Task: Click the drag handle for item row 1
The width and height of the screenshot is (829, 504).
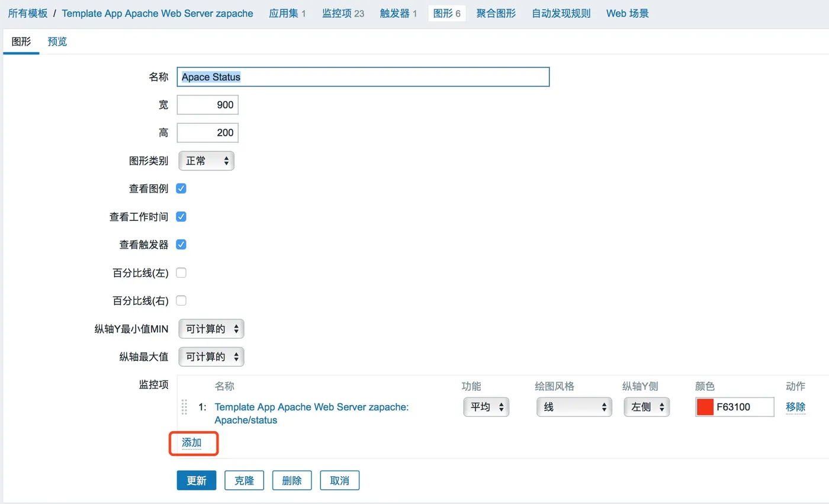Action: pyautogui.click(x=184, y=407)
